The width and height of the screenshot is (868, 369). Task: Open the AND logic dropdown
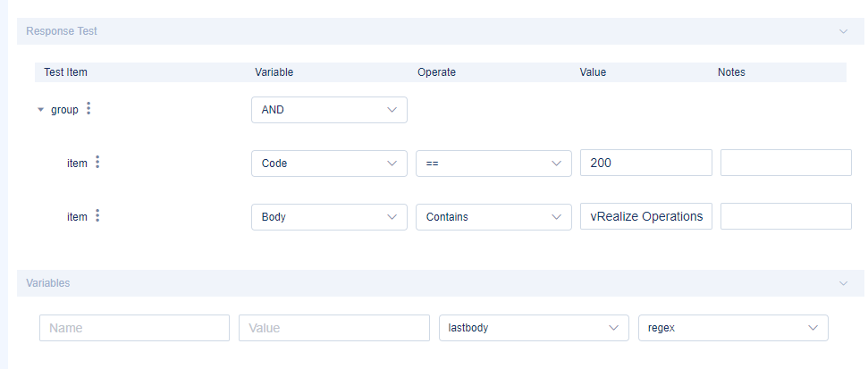point(329,110)
